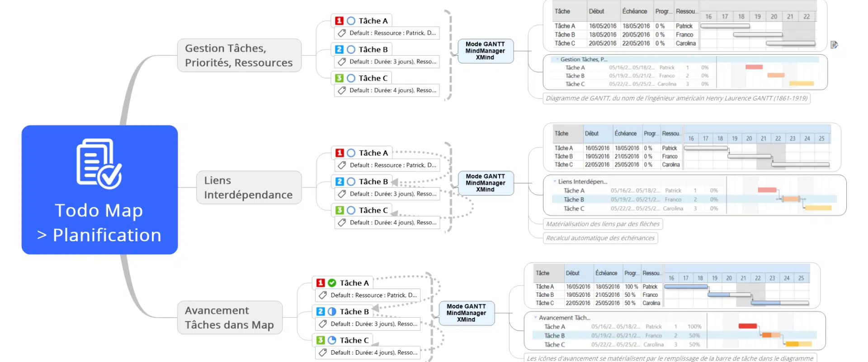Click Échéance column header in top Gantt table
868x362 pixels.
coord(634,11)
